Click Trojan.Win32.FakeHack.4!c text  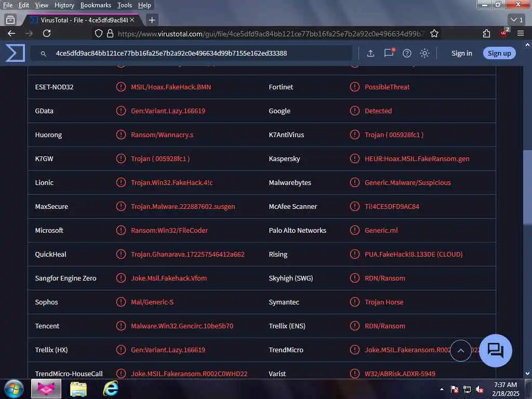click(171, 182)
